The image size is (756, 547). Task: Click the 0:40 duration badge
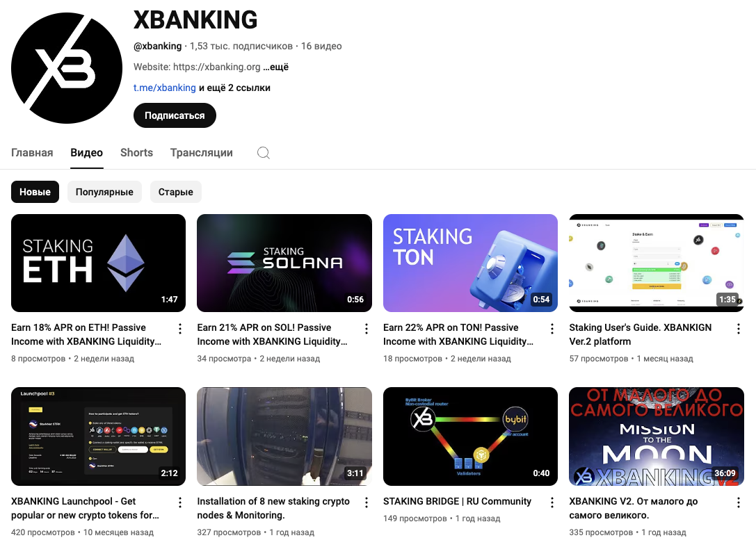(542, 473)
